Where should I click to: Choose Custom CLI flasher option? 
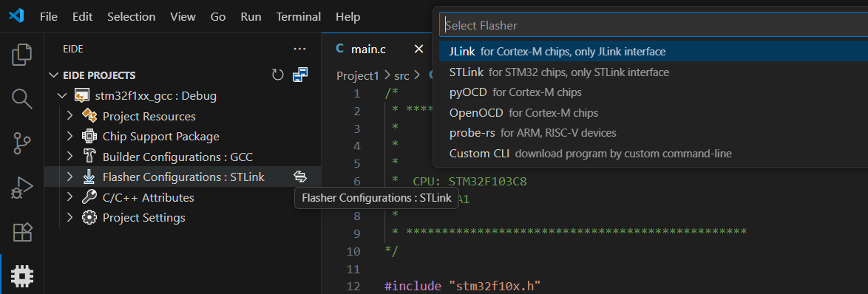click(x=653, y=154)
